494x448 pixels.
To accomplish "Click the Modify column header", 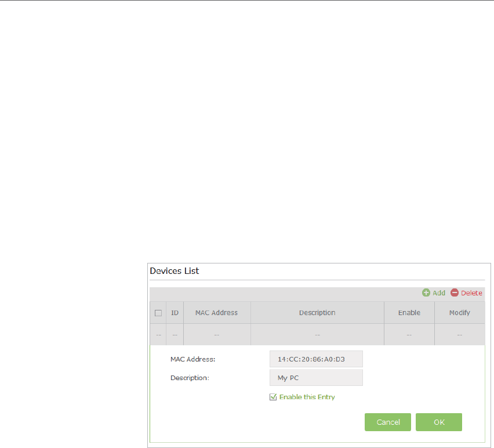I will click(460, 313).
